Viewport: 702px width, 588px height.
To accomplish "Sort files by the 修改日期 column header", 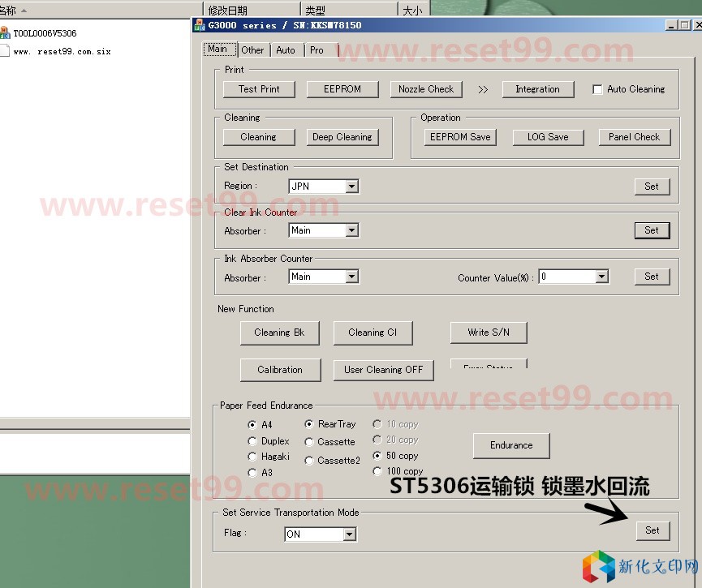I will pyautogui.click(x=227, y=11).
